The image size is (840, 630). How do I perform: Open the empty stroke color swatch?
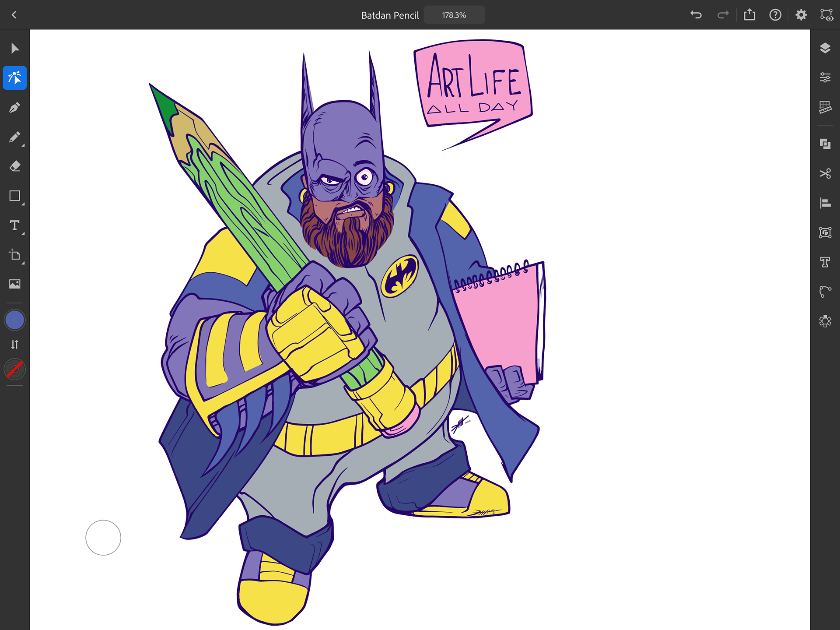(15, 370)
